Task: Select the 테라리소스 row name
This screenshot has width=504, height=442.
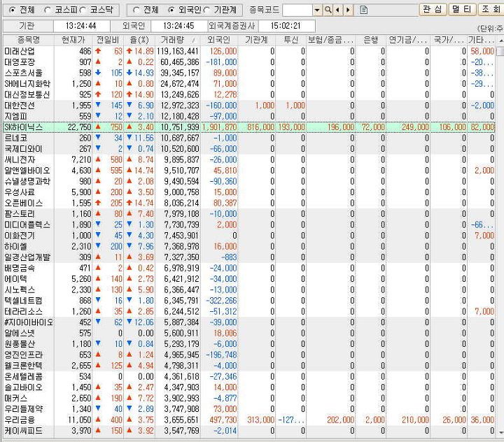Action: [23, 312]
